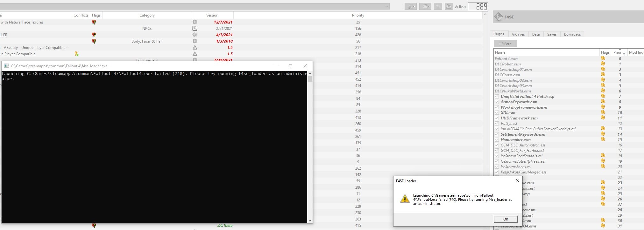Click the open-folder icon above the mod list
Image resolution: width=644 pixels, height=230 pixels.
(x=425, y=6)
